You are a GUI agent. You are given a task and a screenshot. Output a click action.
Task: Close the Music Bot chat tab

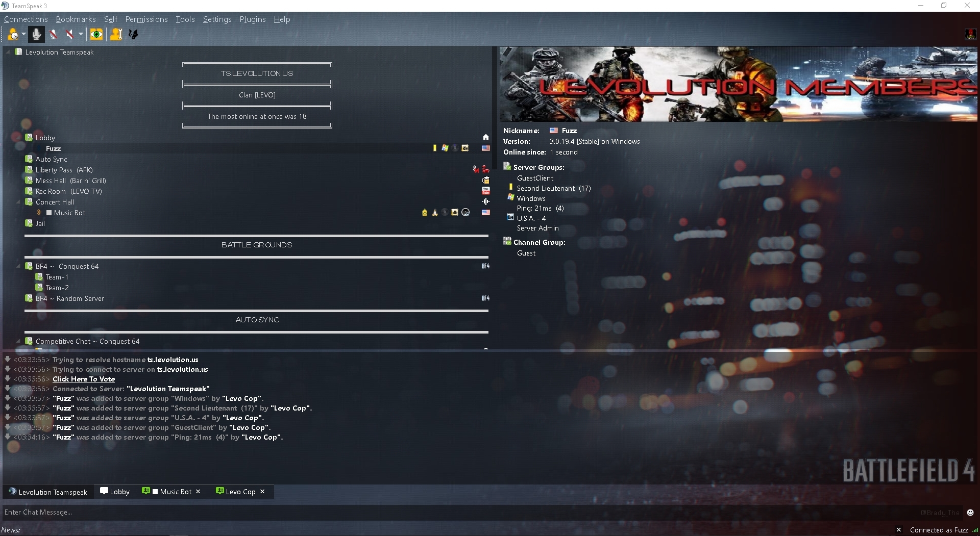(198, 492)
